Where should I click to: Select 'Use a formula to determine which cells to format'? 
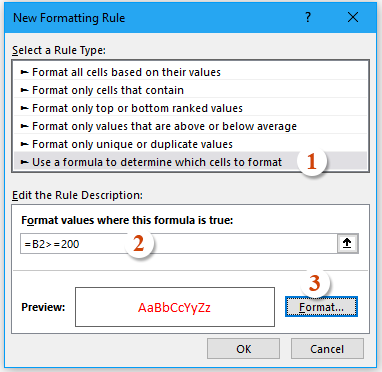point(190,162)
